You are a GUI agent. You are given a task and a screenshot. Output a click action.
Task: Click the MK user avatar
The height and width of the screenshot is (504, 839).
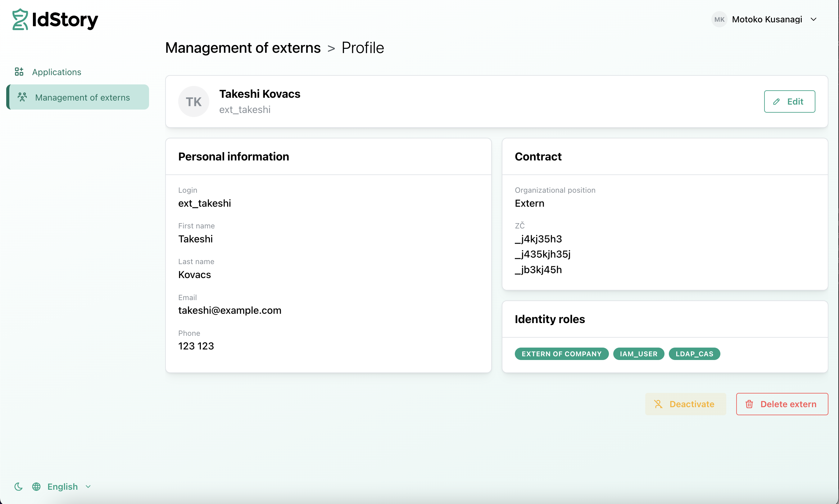click(719, 19)
